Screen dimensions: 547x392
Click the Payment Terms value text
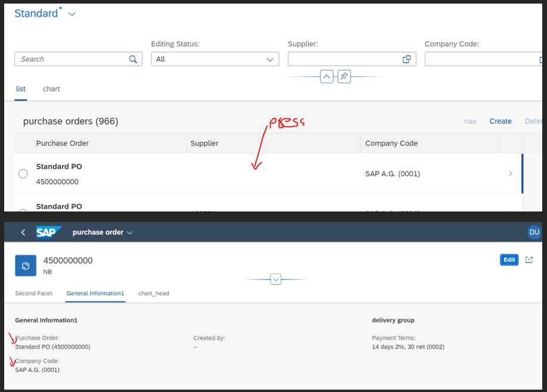pyautogui.click(x=408, y=347)
